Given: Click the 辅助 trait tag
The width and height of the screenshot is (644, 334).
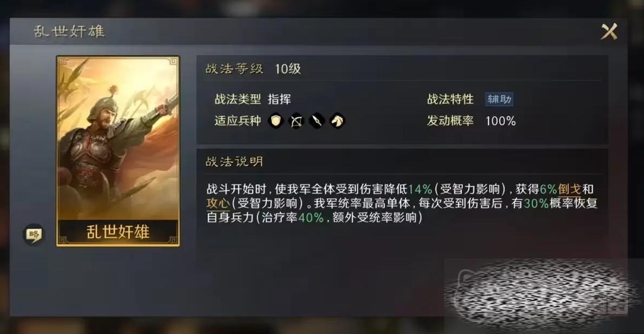Looking at the screenshot, I should coord(499,99).
